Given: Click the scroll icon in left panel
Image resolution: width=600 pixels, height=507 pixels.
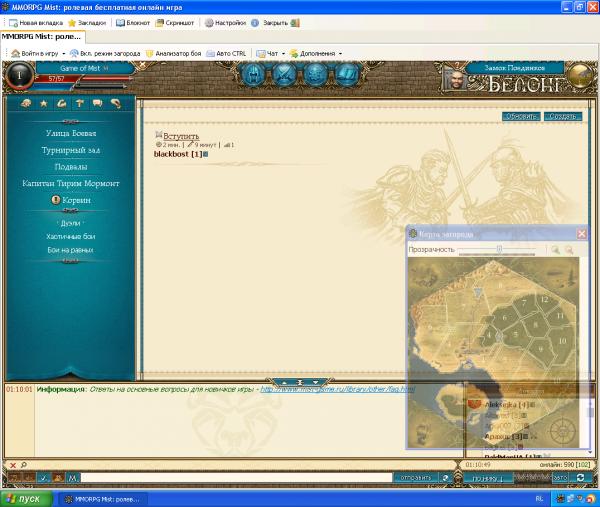Looking at the screenshot, I should point(115,103).
